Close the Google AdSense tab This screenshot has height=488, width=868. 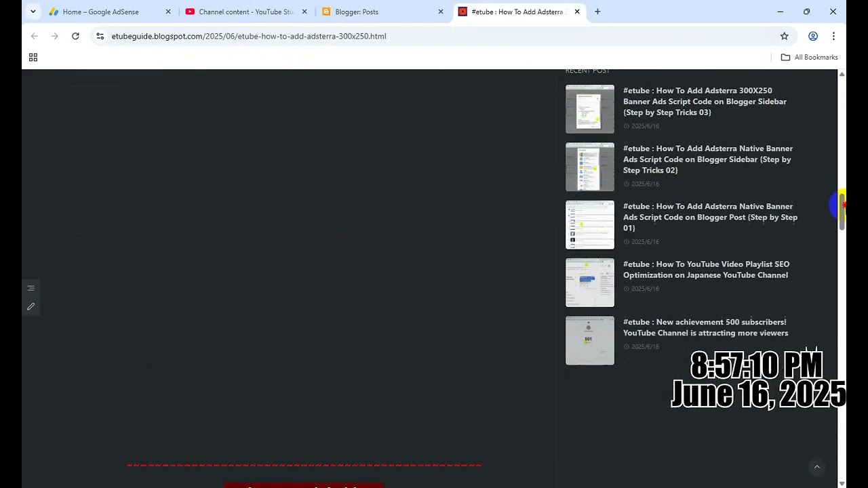168,12
